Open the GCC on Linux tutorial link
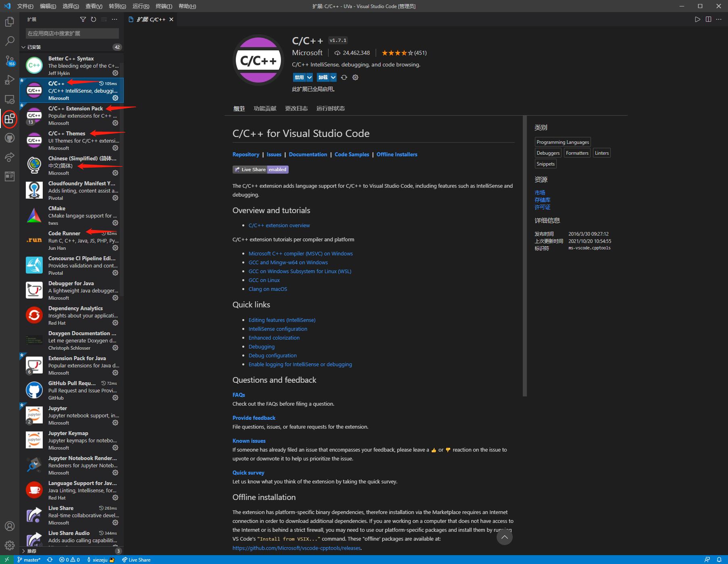Screen dimensions: 728x564 264,280
